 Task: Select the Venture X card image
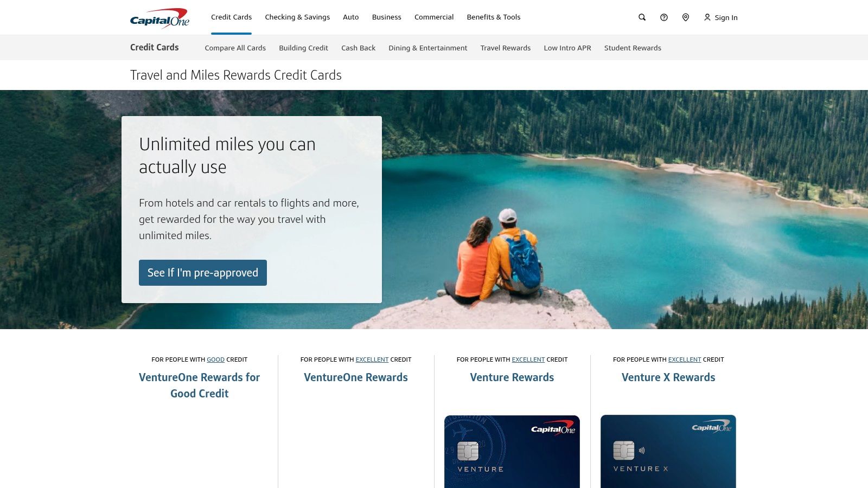pos(668,451)
